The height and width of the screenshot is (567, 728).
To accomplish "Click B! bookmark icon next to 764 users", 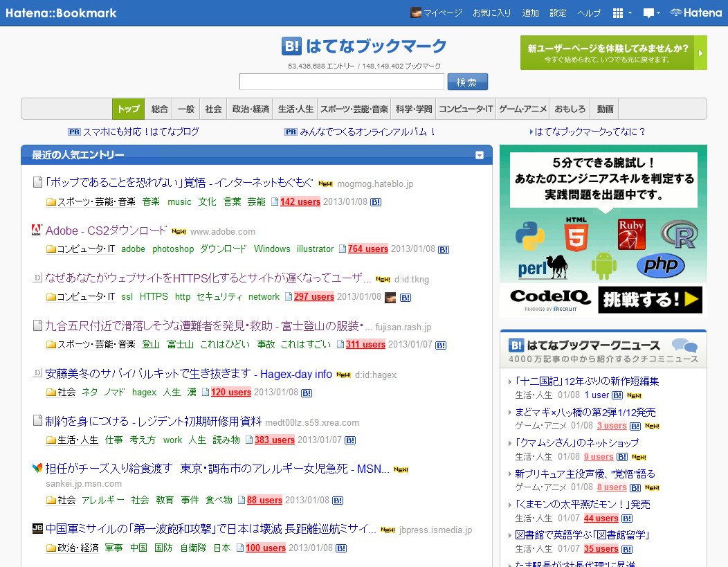I will (444, 250).
